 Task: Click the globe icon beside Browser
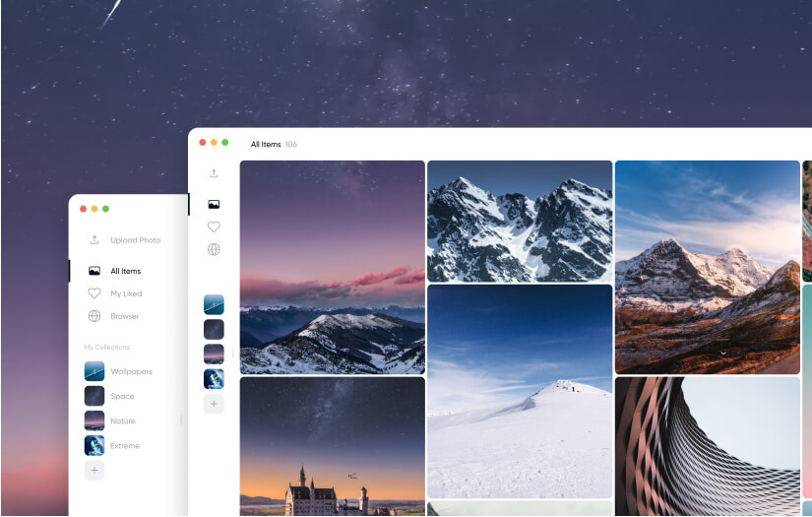(94, 316)
